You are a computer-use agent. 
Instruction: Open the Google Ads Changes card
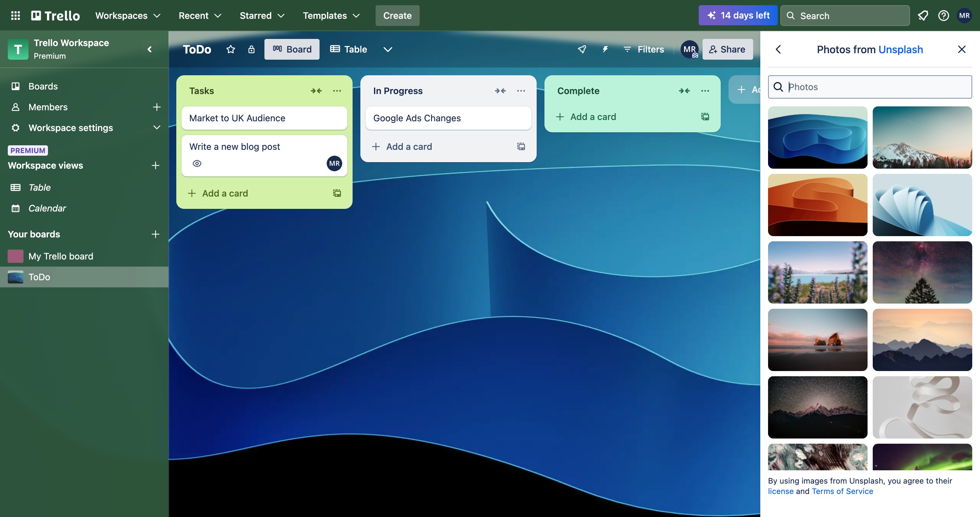(449, 118)
